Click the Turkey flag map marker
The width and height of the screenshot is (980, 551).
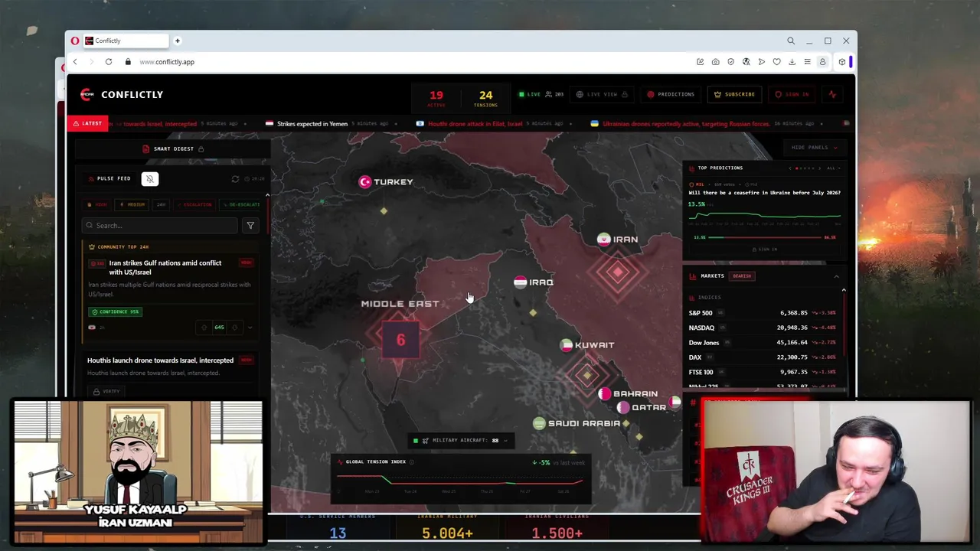pyautogui.click(x=365, y=181)
